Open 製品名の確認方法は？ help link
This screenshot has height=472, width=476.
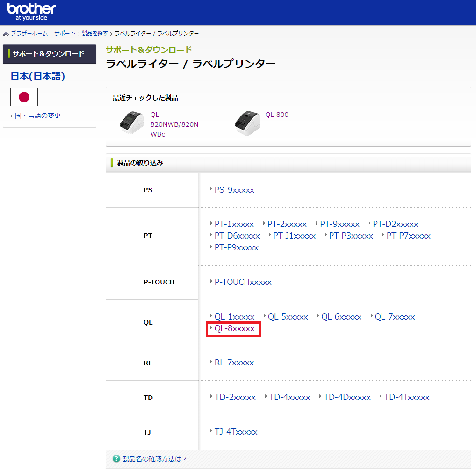point(154,459)
